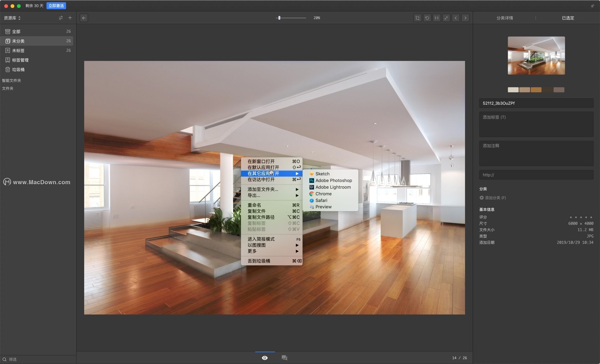The image size is (600, 364).
Task: Open the comments bubble icon
Action: [x=284, y=358]
